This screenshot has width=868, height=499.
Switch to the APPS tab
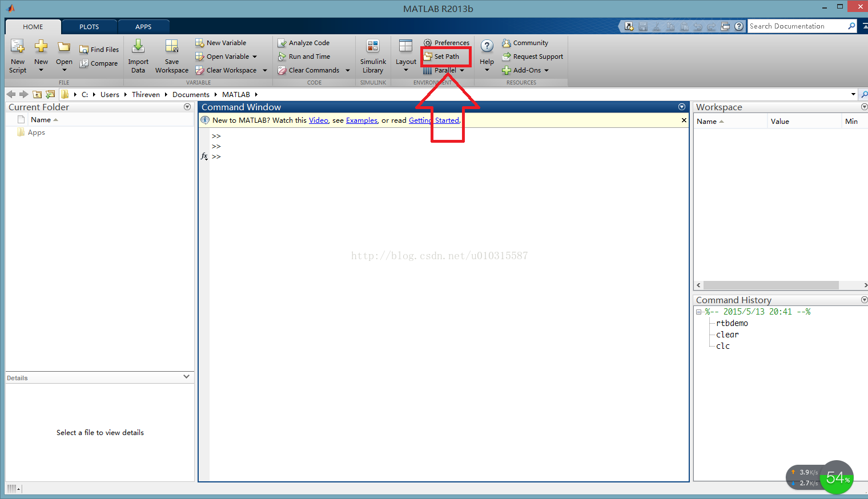click(143, 27)
